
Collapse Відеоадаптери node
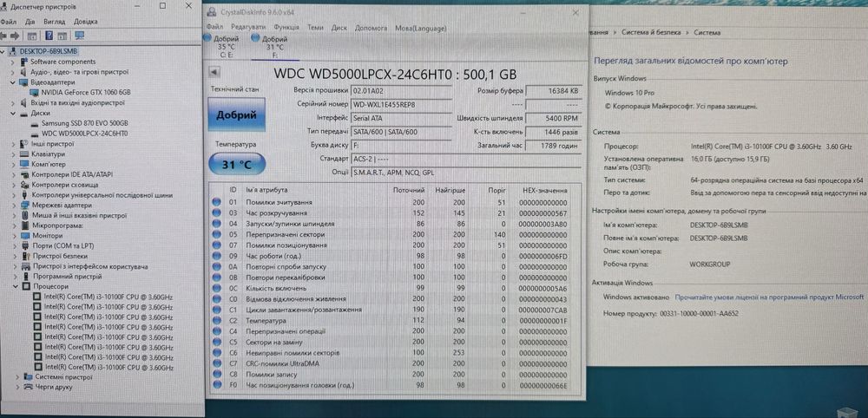pyautogui.click(x=13, y=82)
